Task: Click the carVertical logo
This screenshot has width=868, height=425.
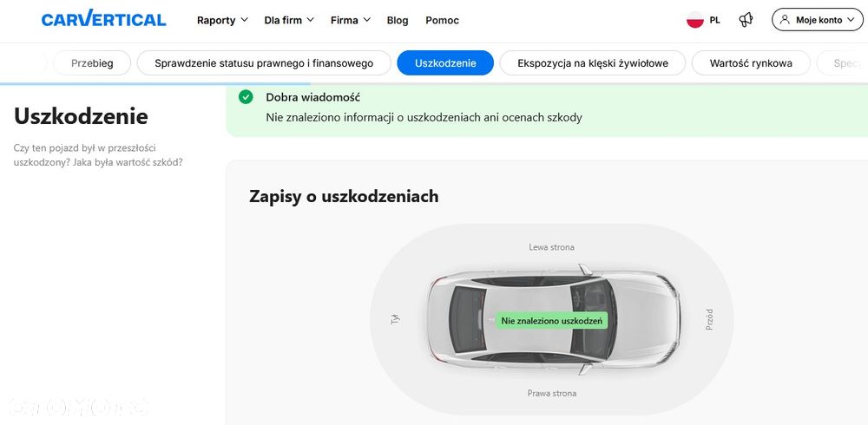Action: [x=103, y=19]
